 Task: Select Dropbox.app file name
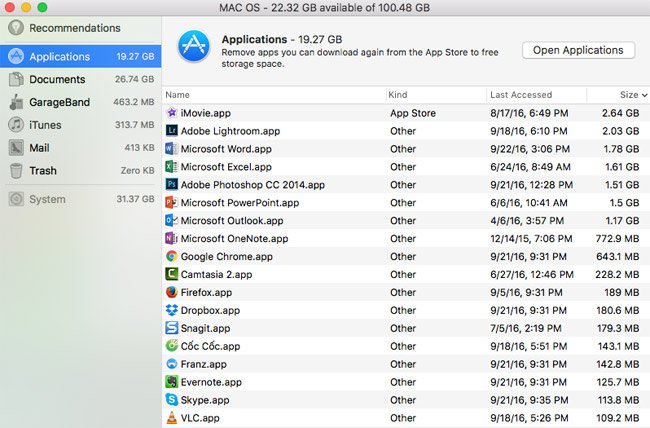(x=210, y=310)
